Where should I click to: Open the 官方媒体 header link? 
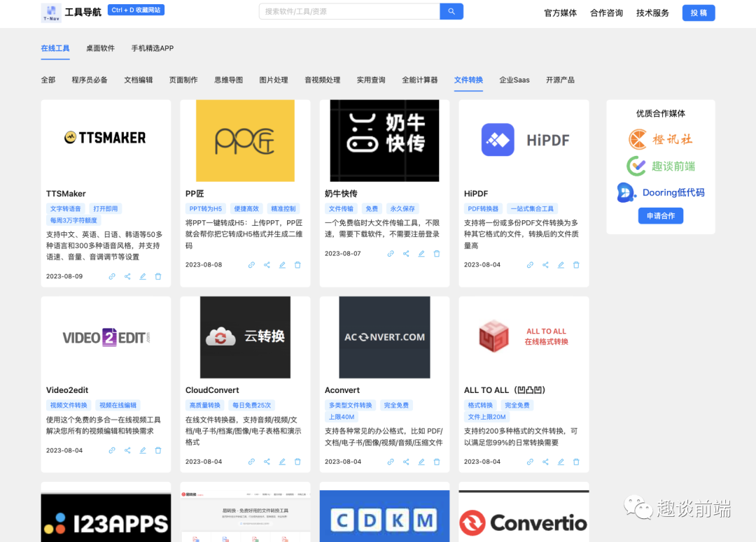(560, 13)
